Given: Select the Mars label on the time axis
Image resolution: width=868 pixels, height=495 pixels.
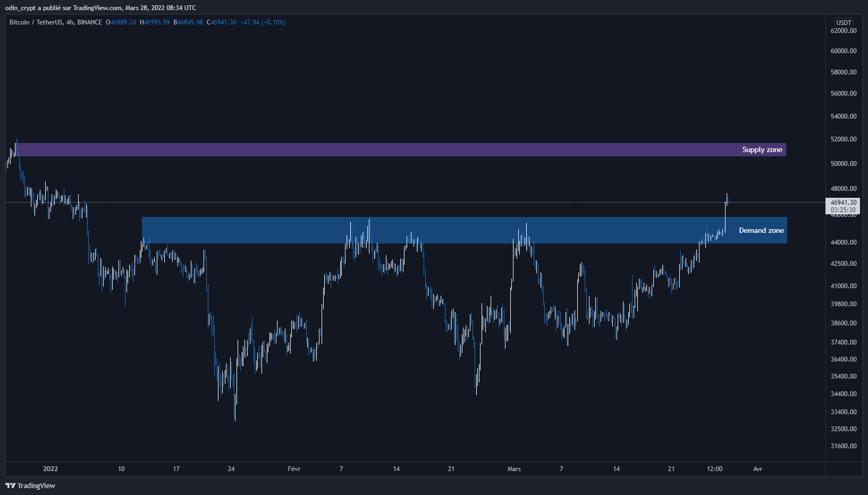Looking at the screenshot, I should (513, 469).
